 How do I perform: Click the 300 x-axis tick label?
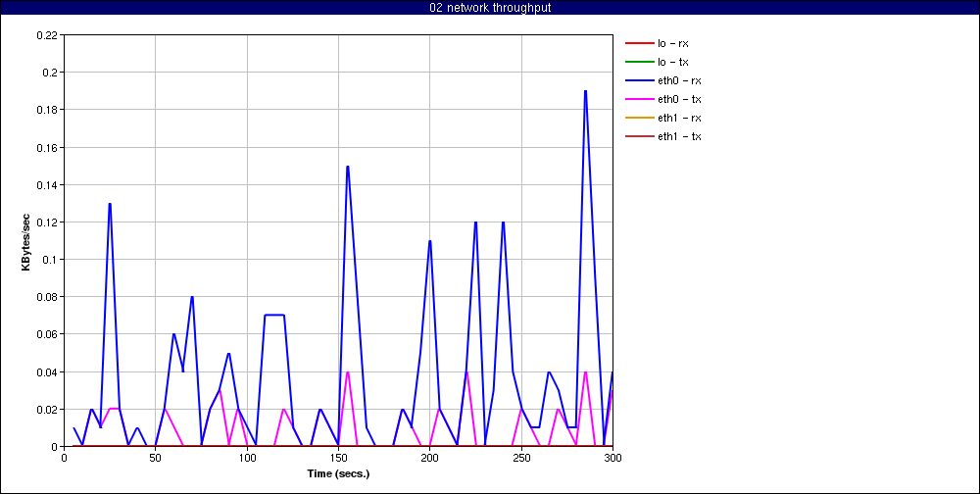(612, 458)
